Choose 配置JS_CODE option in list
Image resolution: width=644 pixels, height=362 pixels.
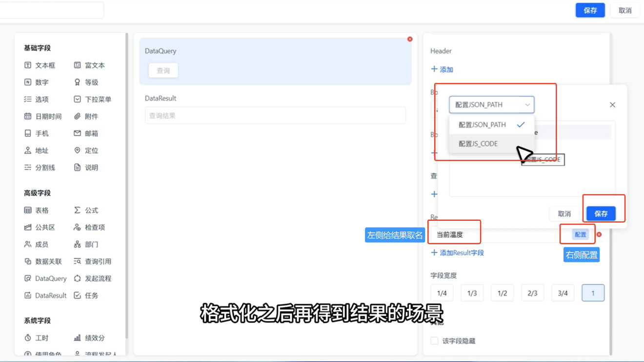point(492,144)
